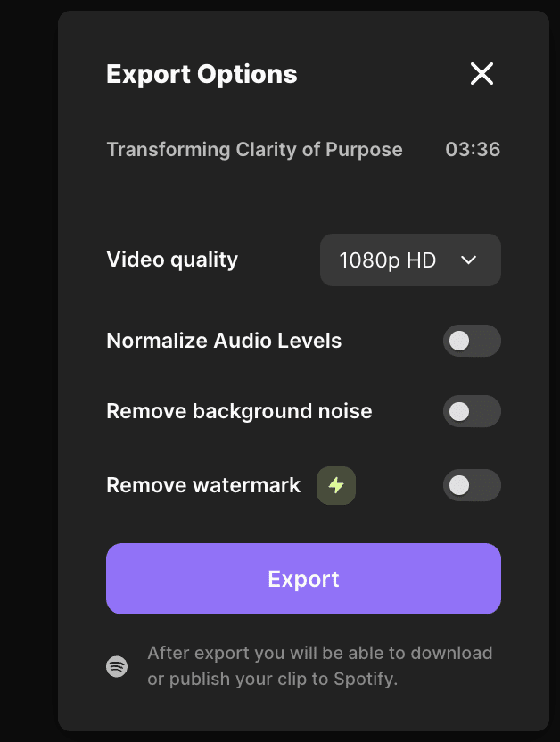Viewport: 560px width, 742px height.
Task: Click the Spotify logo icon
Action: 117,666
